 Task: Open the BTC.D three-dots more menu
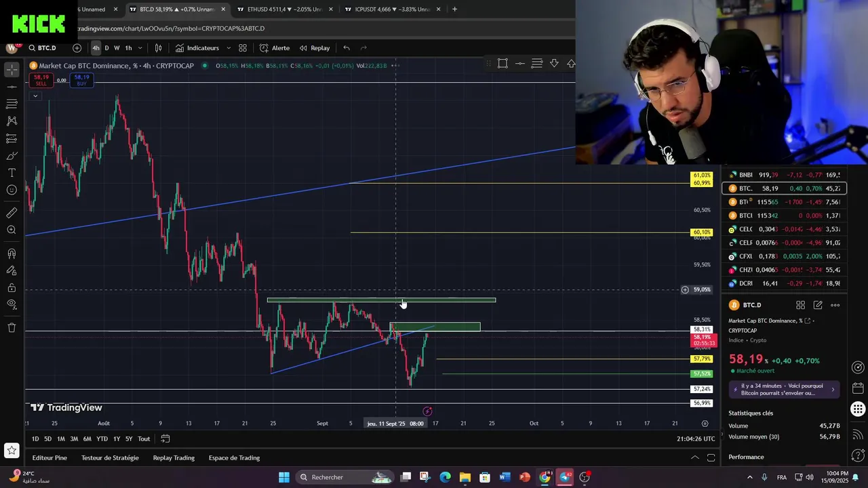click(835, 305)
